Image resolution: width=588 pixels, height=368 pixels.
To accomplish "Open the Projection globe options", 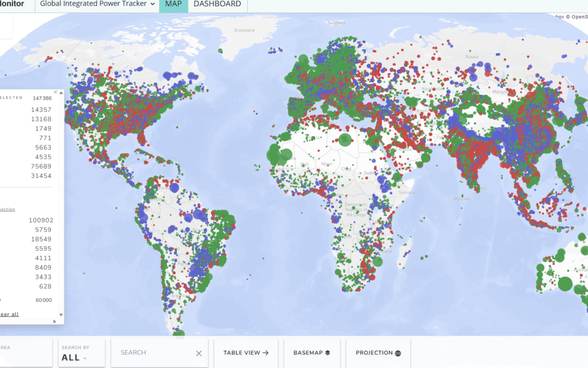I will pyautogui.click(x=378, y=353).
